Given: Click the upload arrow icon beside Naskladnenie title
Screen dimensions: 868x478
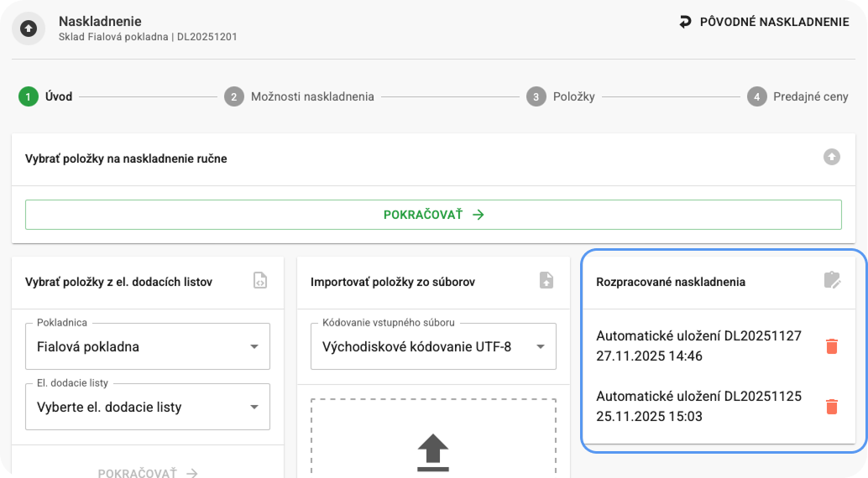Looking at the screenshot, I should [x=29, y=29].
